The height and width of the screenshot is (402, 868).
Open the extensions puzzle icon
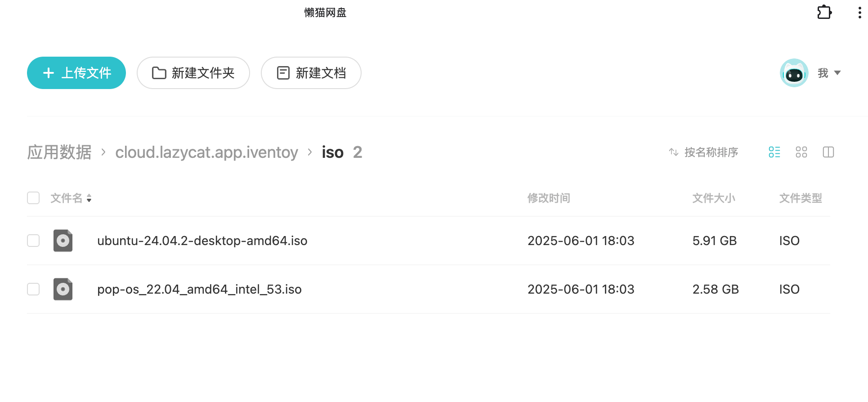click(x=824, y=12)
